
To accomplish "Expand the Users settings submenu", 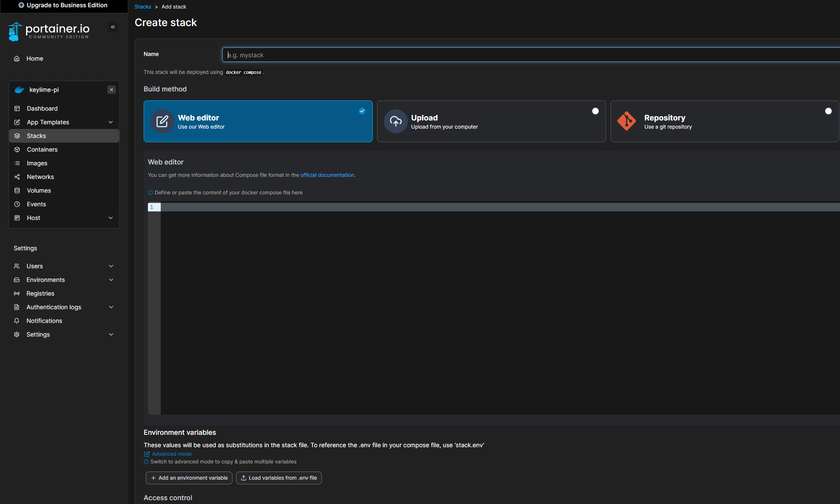I will click(111, 266).
